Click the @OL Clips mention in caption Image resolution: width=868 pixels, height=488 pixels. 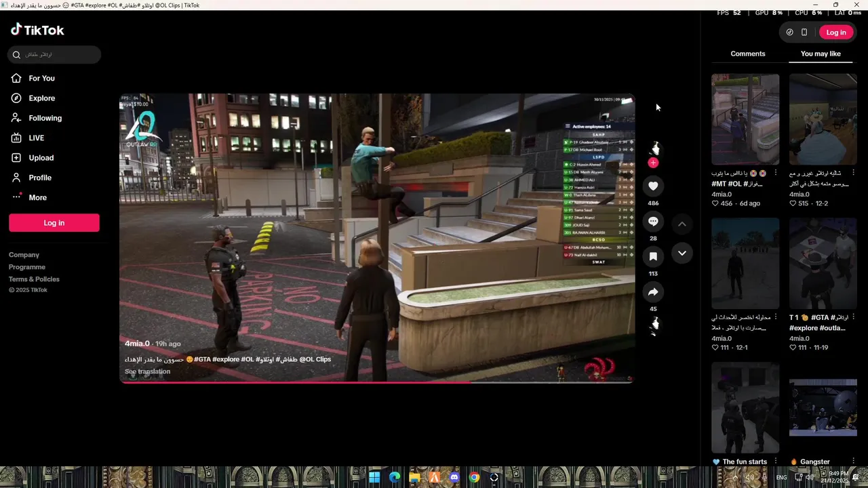pos(315,359)
